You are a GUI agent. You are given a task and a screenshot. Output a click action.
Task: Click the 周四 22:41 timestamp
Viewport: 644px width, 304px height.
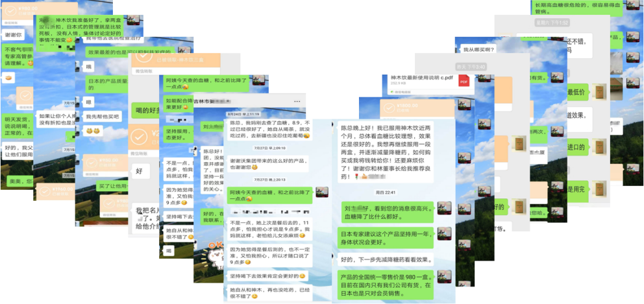[385, 193]
